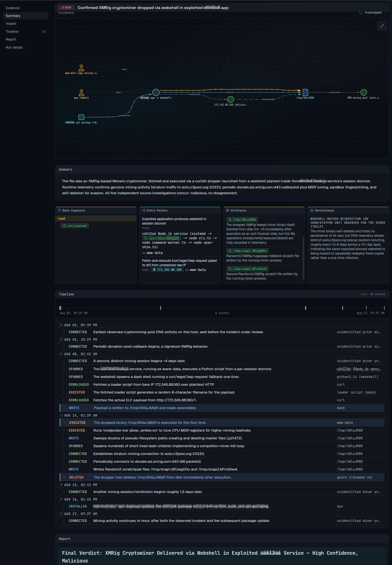
Task: Open the /etc/passwd file chip
Action: click(75, 226)
